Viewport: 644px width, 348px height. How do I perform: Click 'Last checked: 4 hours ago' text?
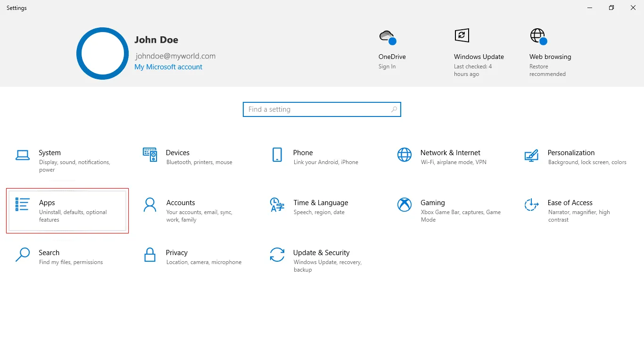473,70
